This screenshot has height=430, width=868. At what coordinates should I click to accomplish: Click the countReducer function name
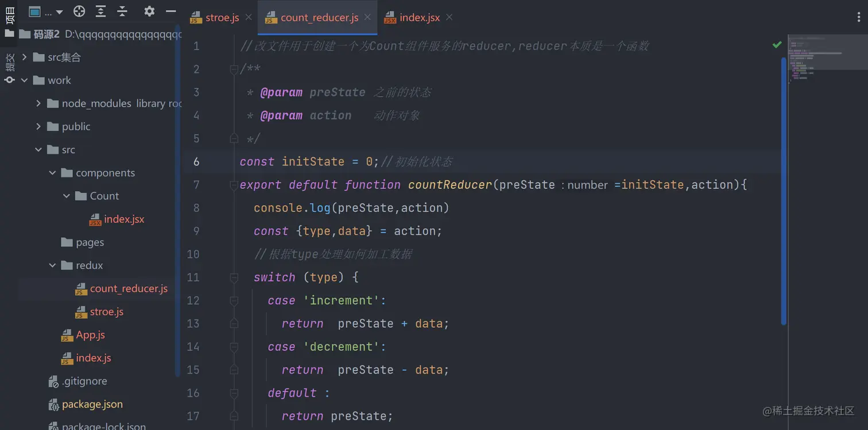click(451, 185)
